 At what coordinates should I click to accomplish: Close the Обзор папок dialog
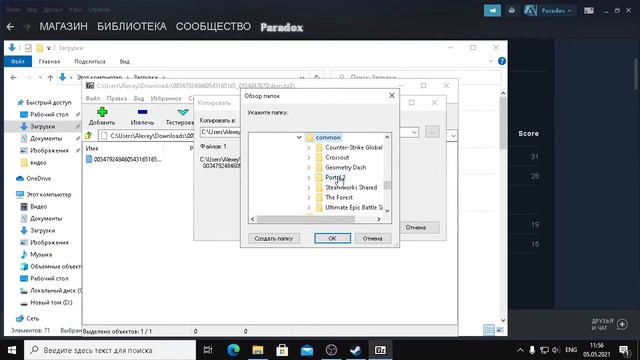point(392,96)
